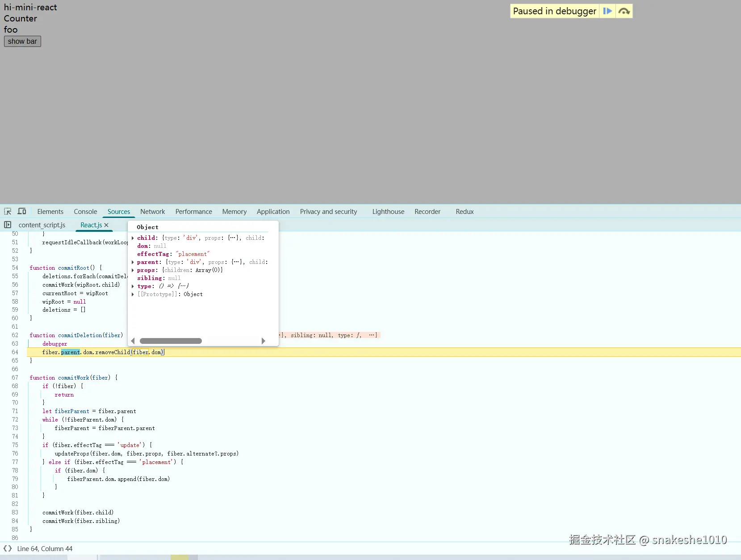Close the React.js file tab
This screenshot has height=560, width=741.
coord(106,225)
